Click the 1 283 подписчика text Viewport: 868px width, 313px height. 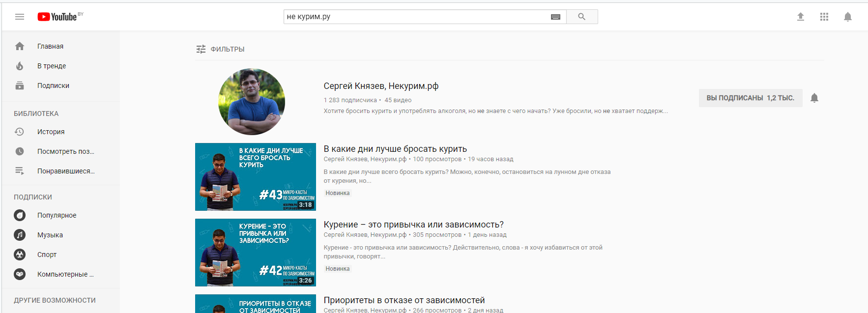click(350, 100)
